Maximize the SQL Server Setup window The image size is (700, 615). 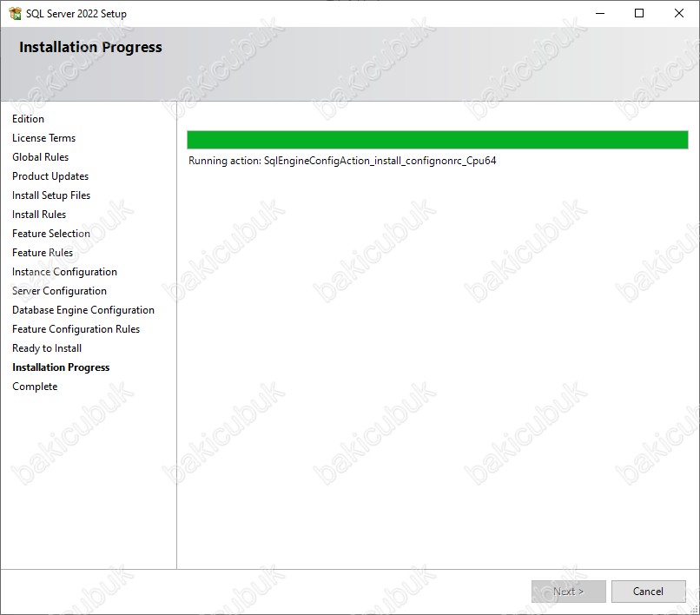click(639, 13)
